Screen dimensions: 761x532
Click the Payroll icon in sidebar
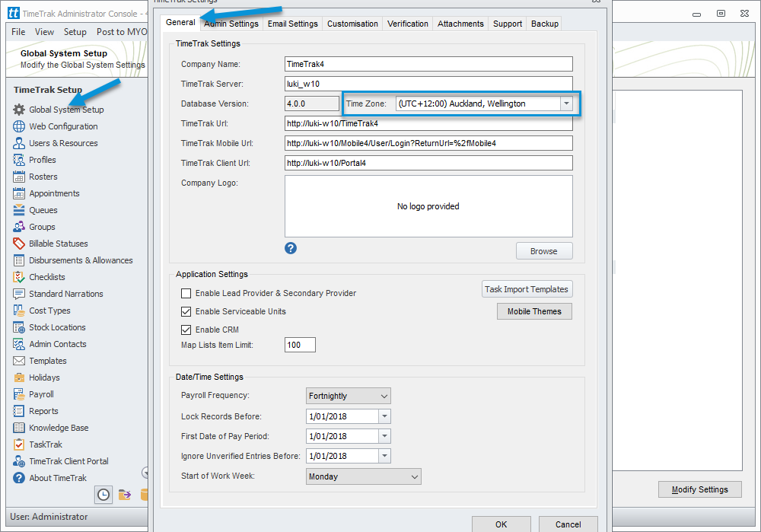pos(19,394)
